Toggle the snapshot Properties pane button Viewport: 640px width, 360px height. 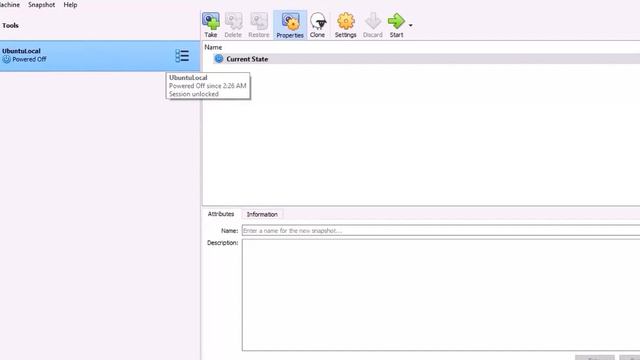[290, 25]
